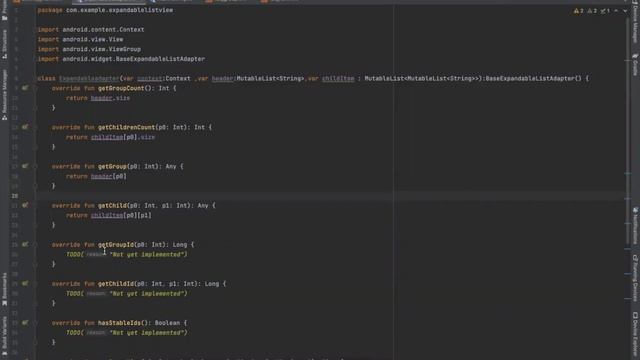Click override gutter icon beside getGroupId
This screenshot has height=360, width=640.
pos(25,244)
